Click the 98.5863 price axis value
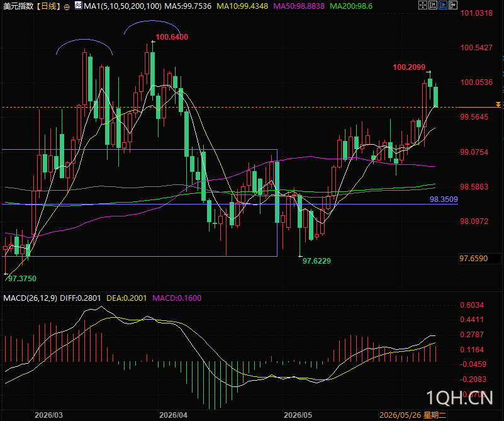This screenshot has width=504, height=421. coord(474,187)
